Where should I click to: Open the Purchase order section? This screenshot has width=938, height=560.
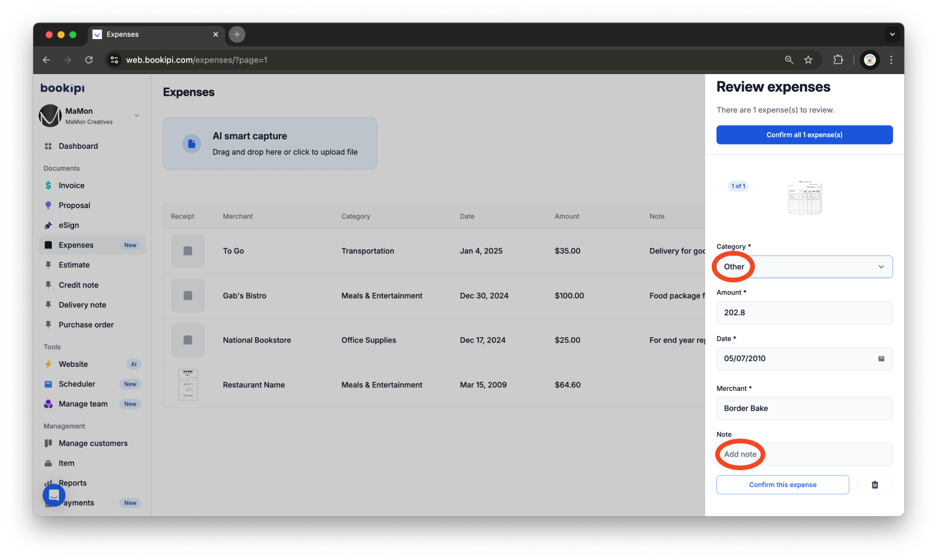coord(85,324)
